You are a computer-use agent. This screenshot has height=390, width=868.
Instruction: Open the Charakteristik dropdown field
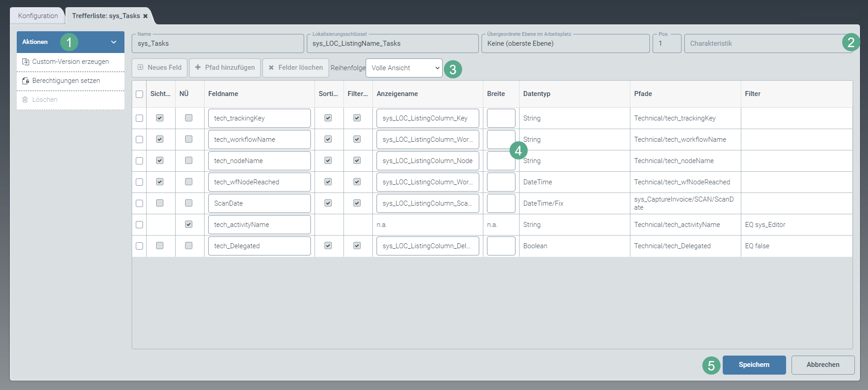765,43
